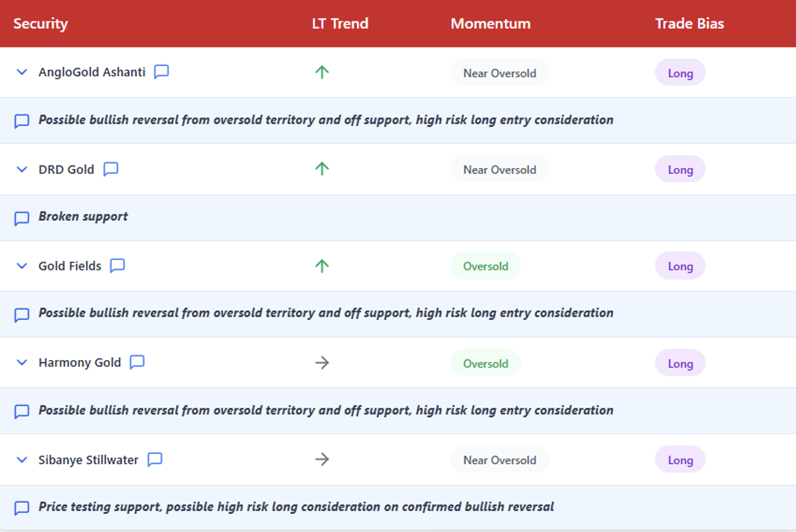Sort by Security column header
Screen dimensions: 796x532
[41, 24]
